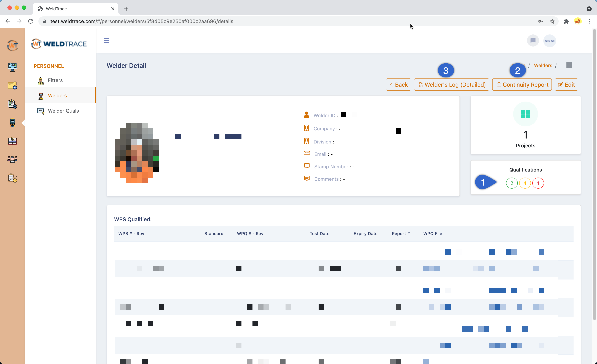Open the measurements book icon in the sidebar
The width and height of the screenshot is (597, 364).
tap(12, 141)
